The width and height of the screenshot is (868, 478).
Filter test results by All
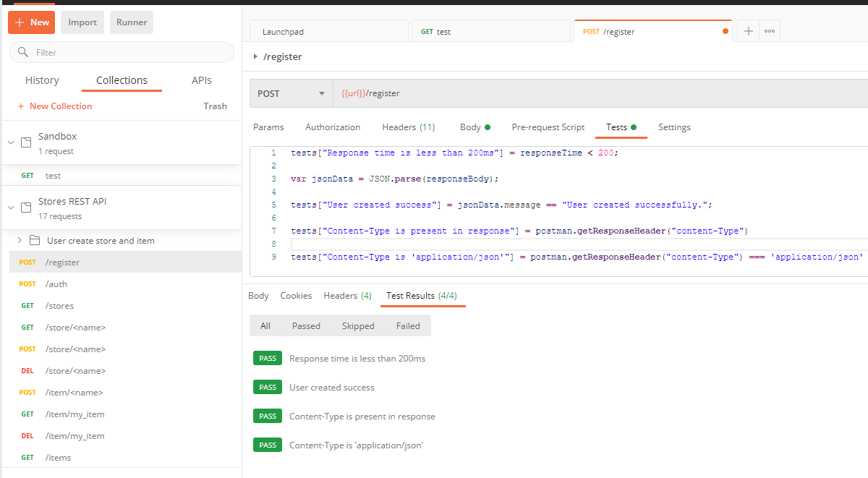[265, 326]
